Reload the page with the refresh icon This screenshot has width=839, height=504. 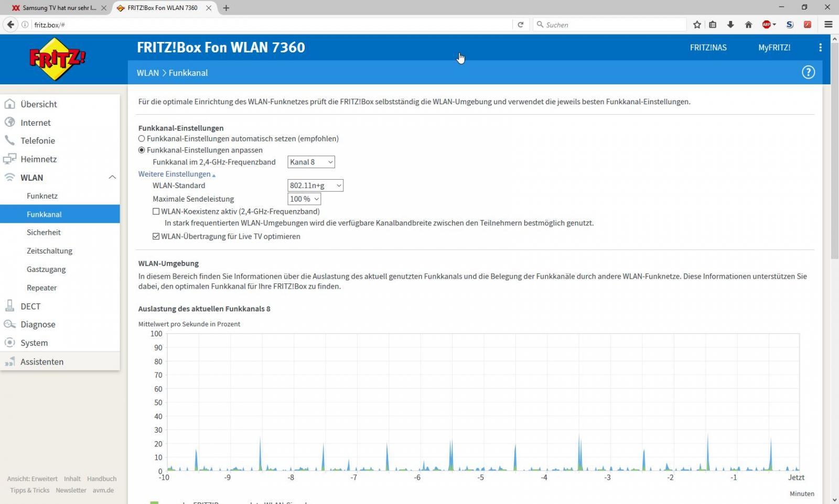click(x=521, y=25)
